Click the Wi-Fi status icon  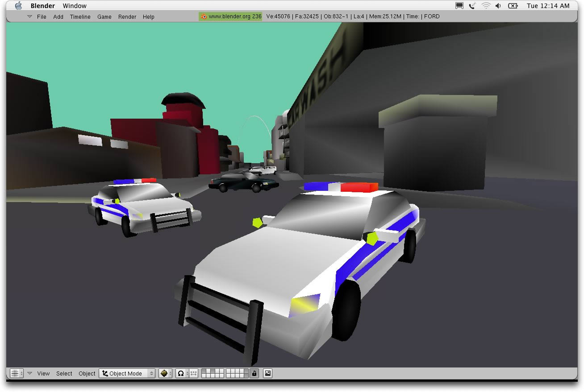tap(486, 6)
